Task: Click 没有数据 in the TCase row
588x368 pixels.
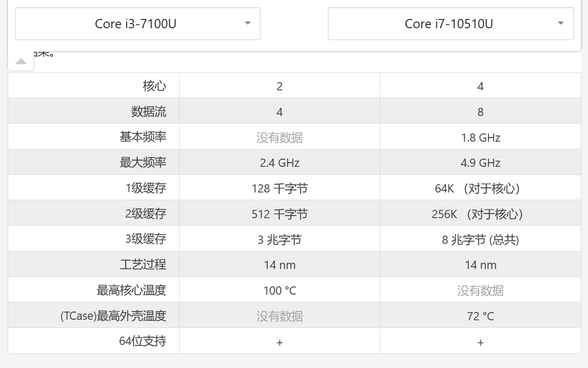Action: click(279, 316)
